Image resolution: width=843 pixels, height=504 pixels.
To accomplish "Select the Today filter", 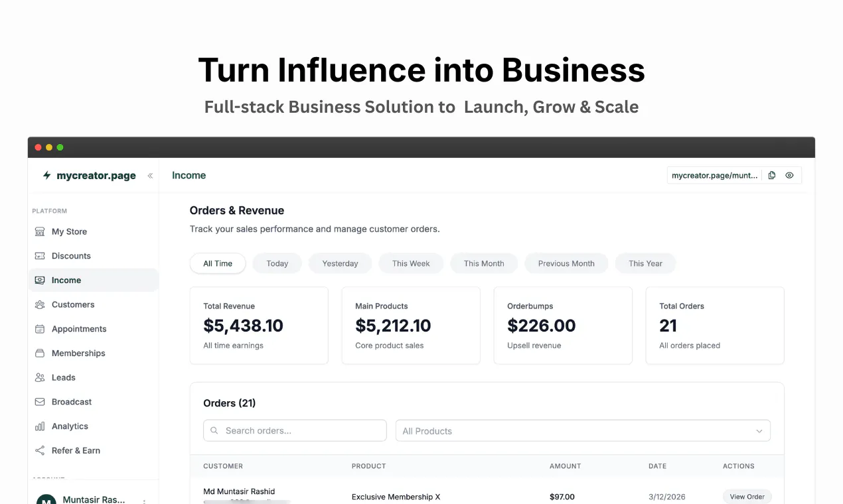I will (x=277, y=263).
